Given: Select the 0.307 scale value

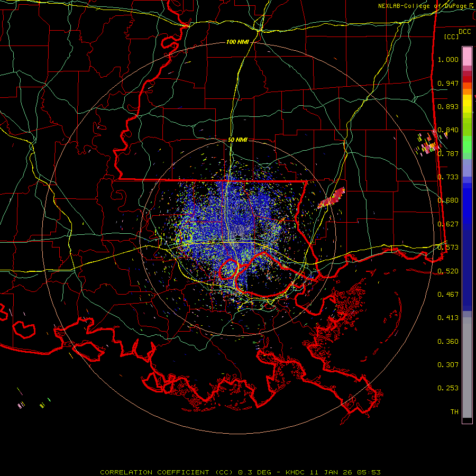Looking at the screenshot, I should point(448,365).
